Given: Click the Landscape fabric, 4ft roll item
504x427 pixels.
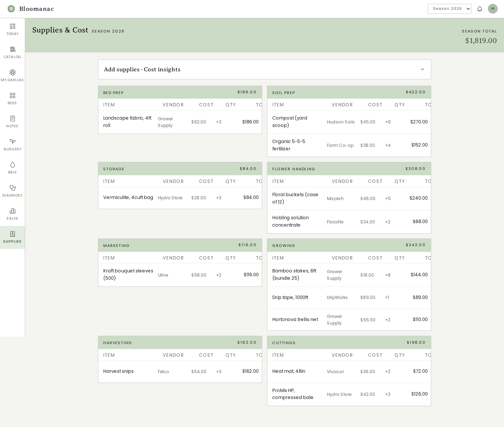Looking at the screenshot, I should (x=127, y=122).
